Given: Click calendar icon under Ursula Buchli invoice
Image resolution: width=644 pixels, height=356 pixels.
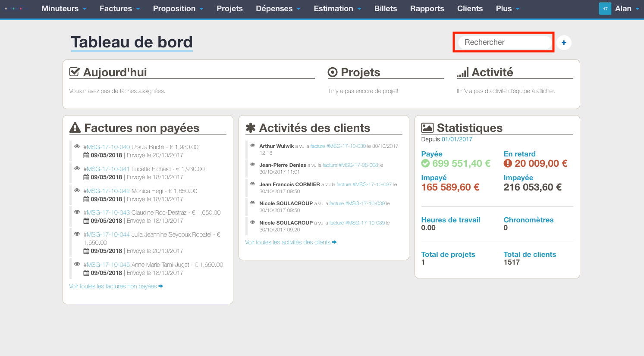Looking at the screenshot, I should [86, 155].
